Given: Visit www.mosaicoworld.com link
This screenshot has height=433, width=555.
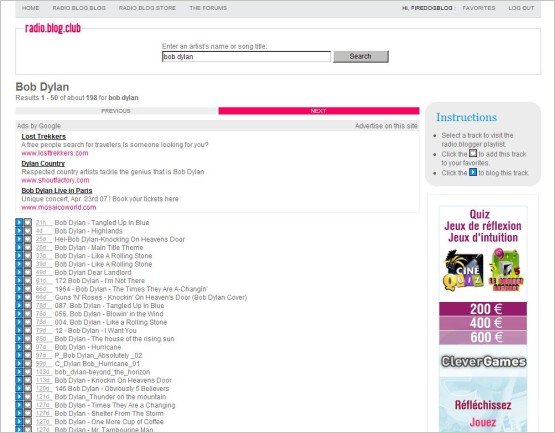Looking at the screenshot, I should [59, 207].
